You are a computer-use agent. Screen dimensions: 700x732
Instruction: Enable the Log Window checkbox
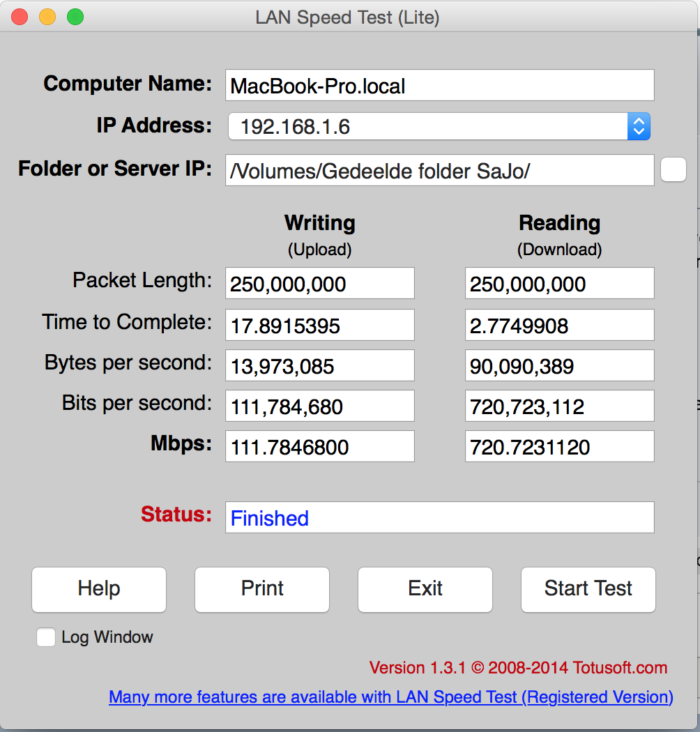(x=46, y=637)
